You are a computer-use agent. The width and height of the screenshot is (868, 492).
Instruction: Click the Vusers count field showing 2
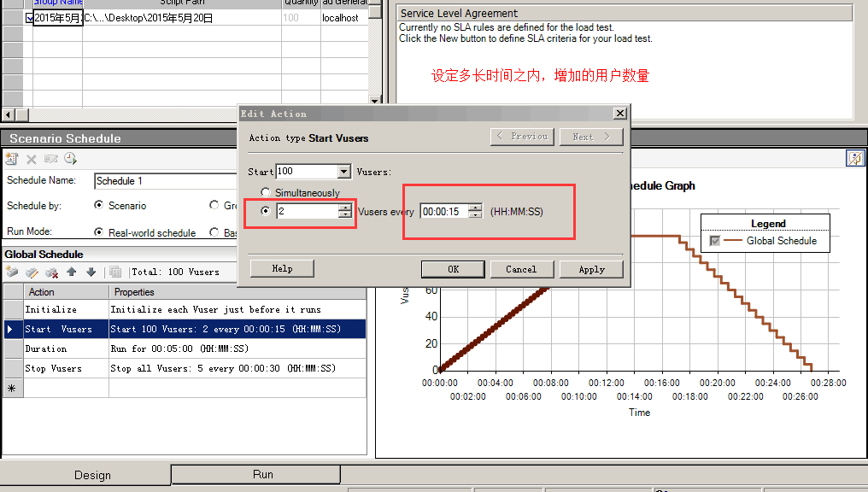coord(308,211)
